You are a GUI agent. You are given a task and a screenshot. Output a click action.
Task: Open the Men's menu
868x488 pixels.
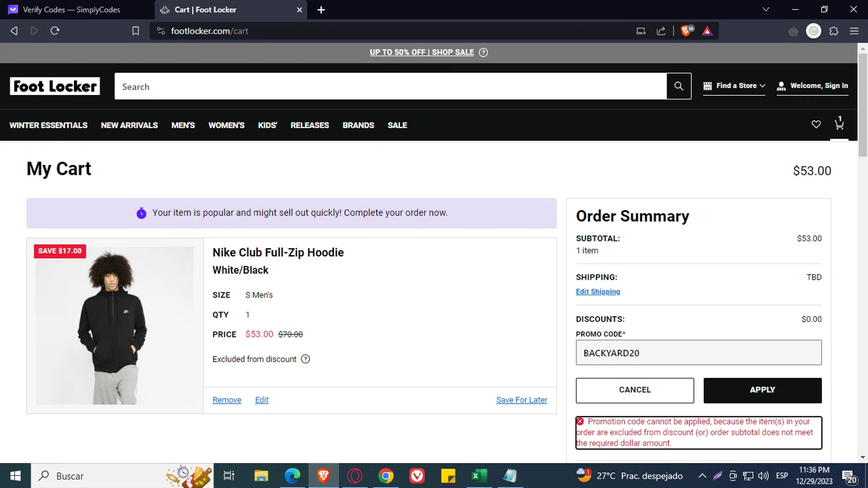coord(183,125)
